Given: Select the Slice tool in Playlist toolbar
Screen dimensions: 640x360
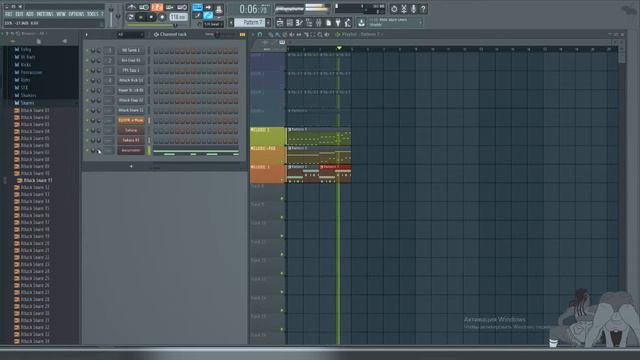Looking at the screenshot, I should pos(306,35).
